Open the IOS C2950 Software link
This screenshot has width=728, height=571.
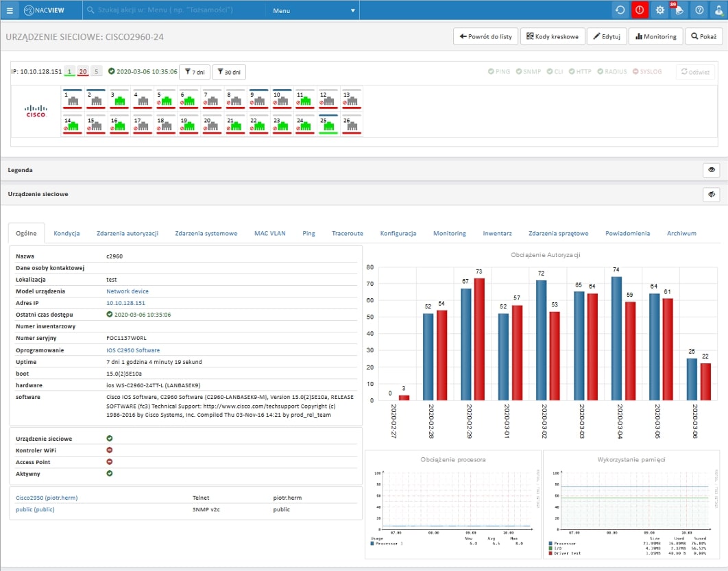133,350
